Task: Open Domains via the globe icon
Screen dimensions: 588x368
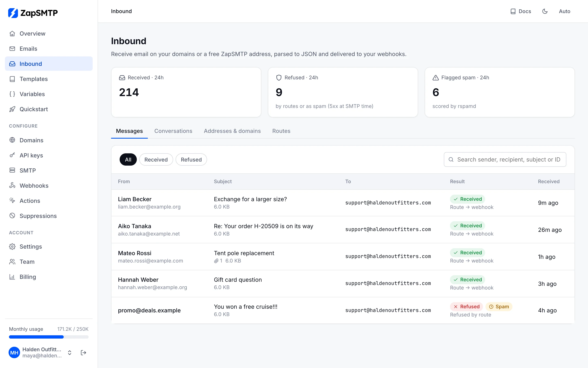Action: point(12,140)
